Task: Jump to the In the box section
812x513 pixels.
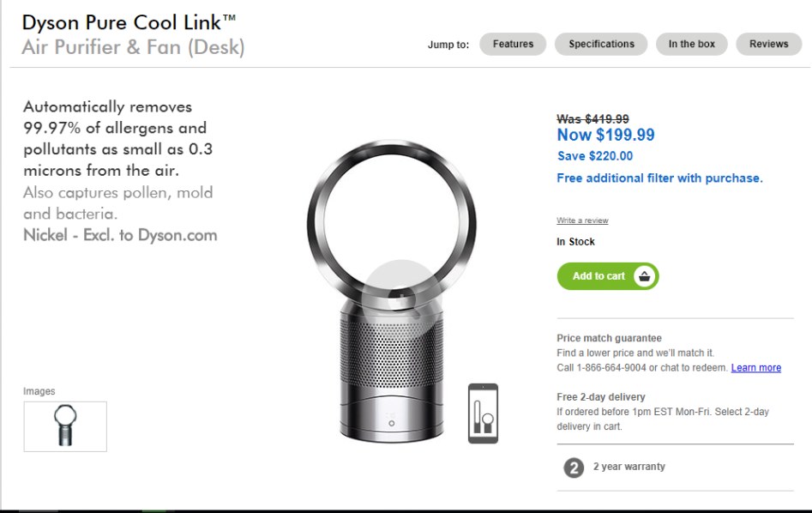Action: pyautogui.click(x=692, y=44)
